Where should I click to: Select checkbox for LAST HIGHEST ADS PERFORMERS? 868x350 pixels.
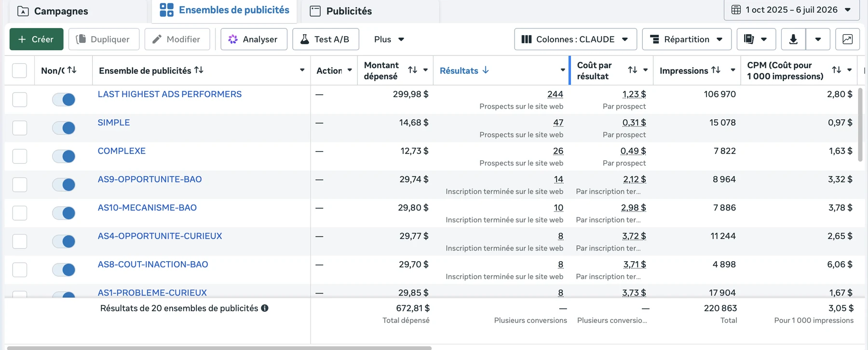pyautogui.click(x=19, y=99)
